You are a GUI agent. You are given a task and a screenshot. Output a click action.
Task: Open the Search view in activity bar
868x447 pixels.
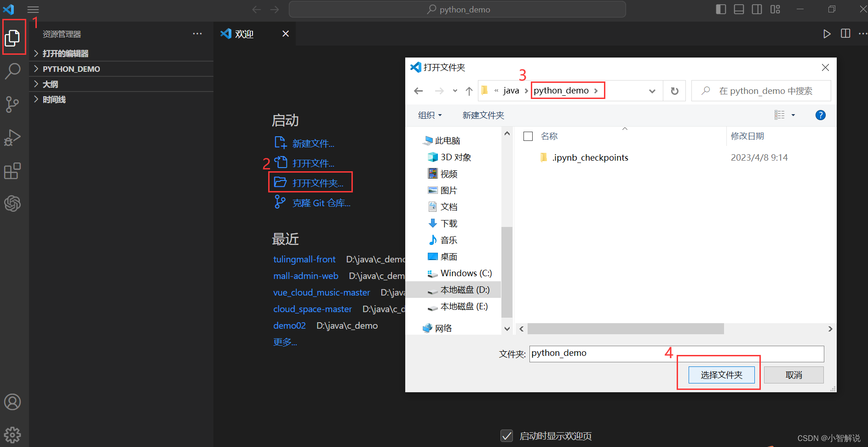click(x=13, y=71)
